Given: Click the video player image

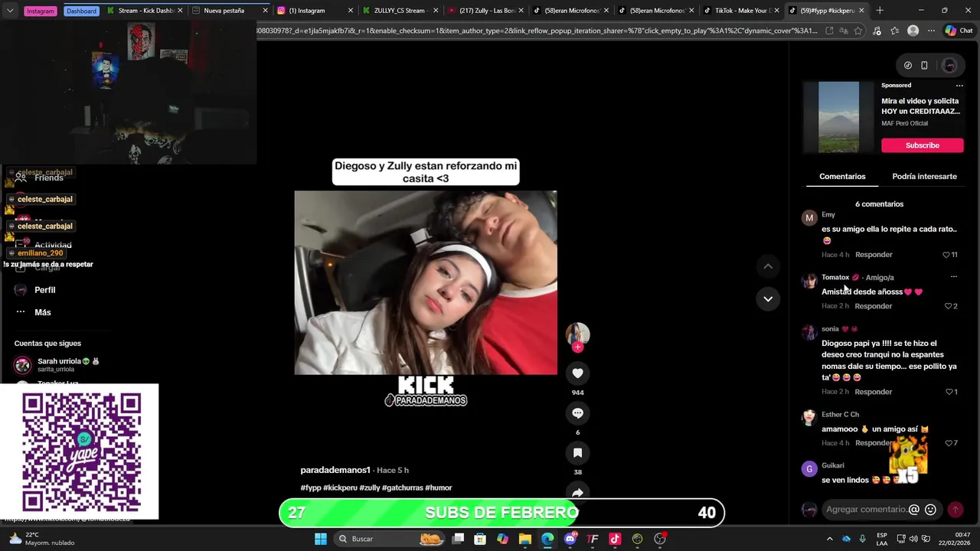Looking at the screenshot, I should (426, 283).
